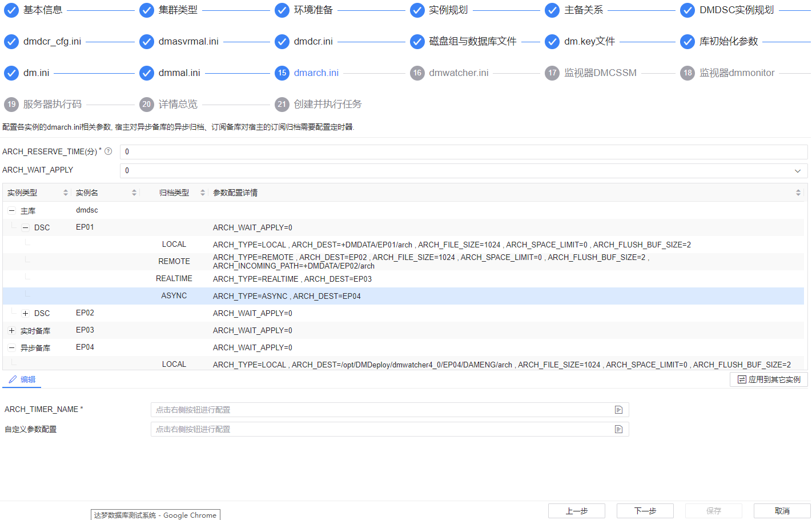812x520 pixels.
Task: Open ARCH_TIMER_NAME configuration dialog icon
Action: [x=618, y=410]
